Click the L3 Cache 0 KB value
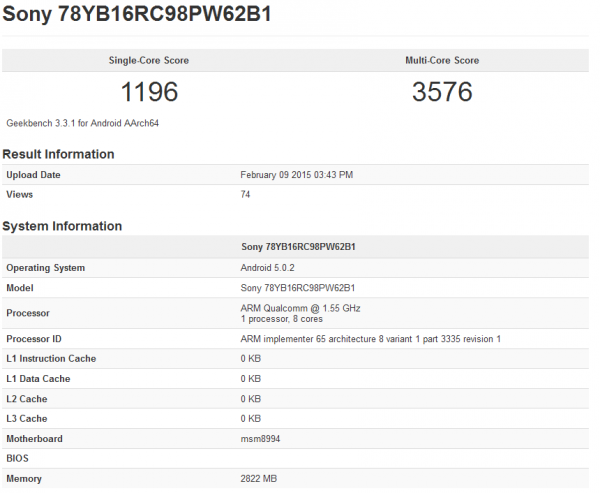The height and width of the screenshot is (493, 600). (x=251, y=418)
